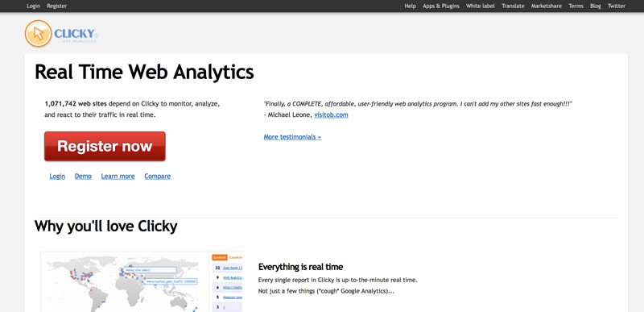Follow the Login link below Register now

pyautogui.click(x=57, y=177)
